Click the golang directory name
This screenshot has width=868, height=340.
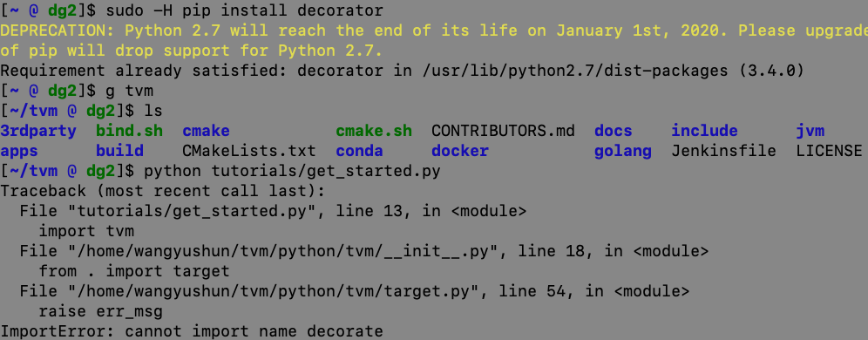point(623,151)
